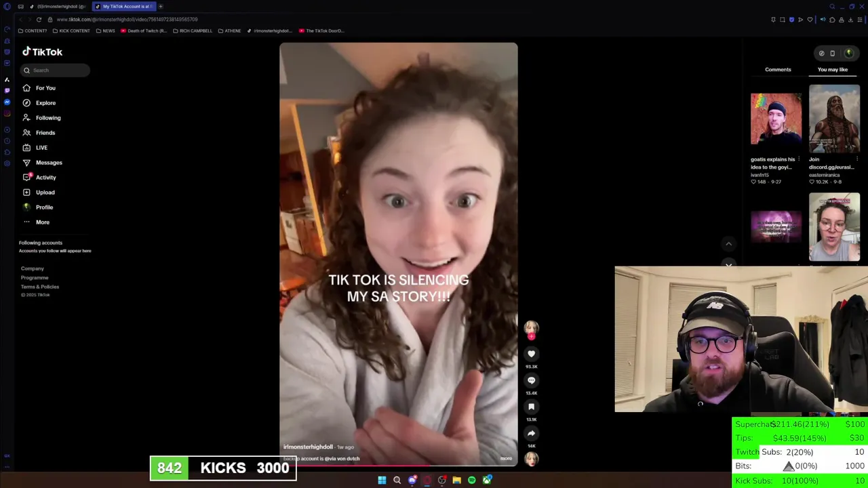
Task: Open the ATHENE bookmarks folder
Action: 229,30
